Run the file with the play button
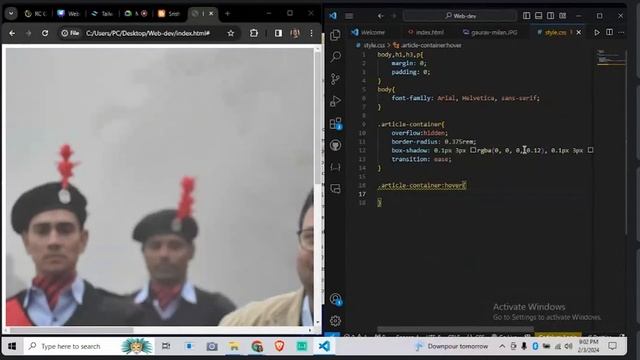 597,32
